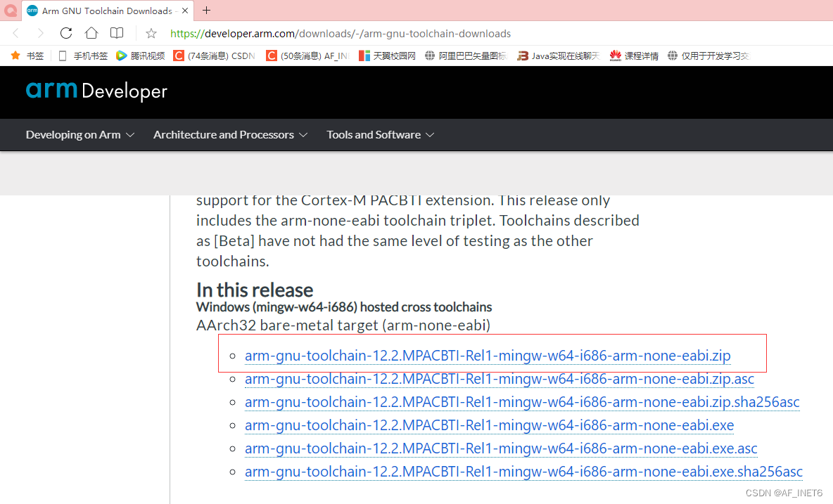Expand the Tools and Software menu
The image size is (833, 504).
(381, 135)
